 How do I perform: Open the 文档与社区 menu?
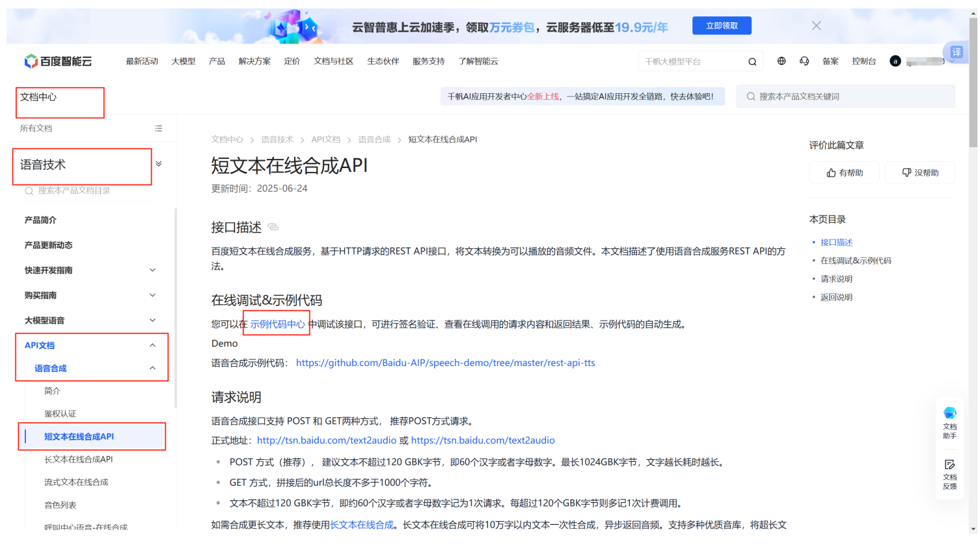[333, 61]
